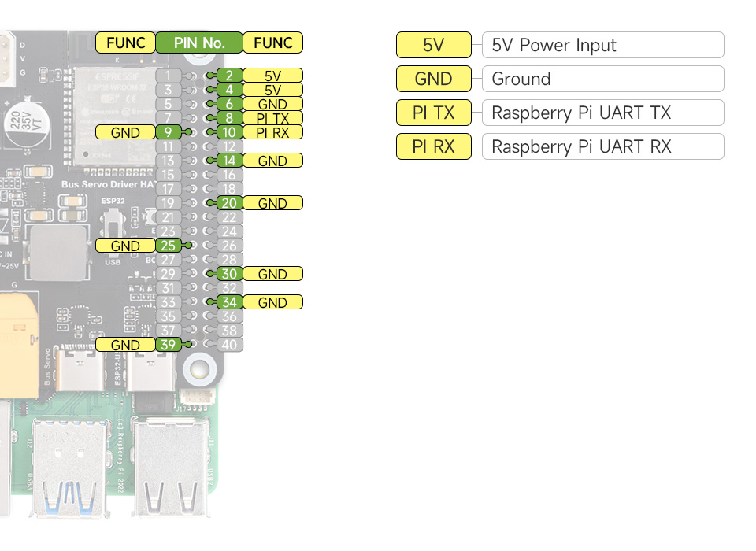Select pin number 30

pyautogui.click(x=229, y=274)
